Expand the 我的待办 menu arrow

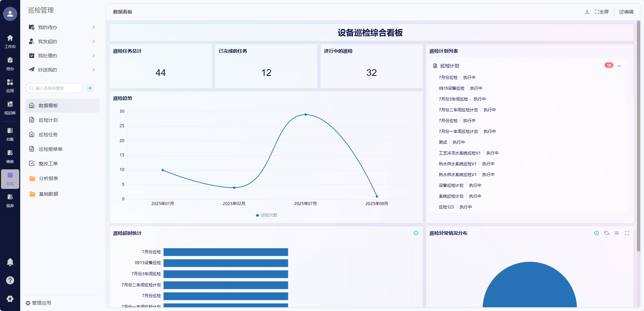[94, 27]
